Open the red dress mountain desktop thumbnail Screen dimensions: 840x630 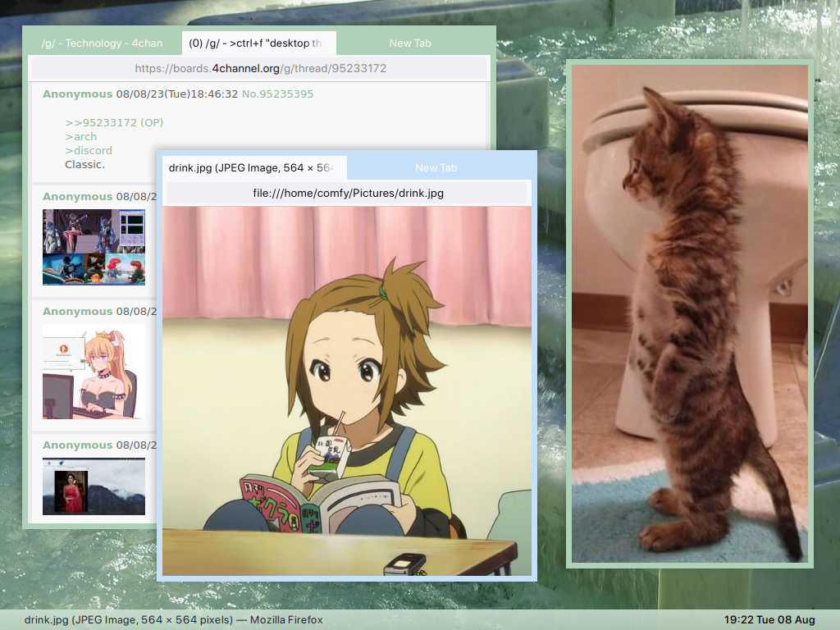(x=94, y=486)
